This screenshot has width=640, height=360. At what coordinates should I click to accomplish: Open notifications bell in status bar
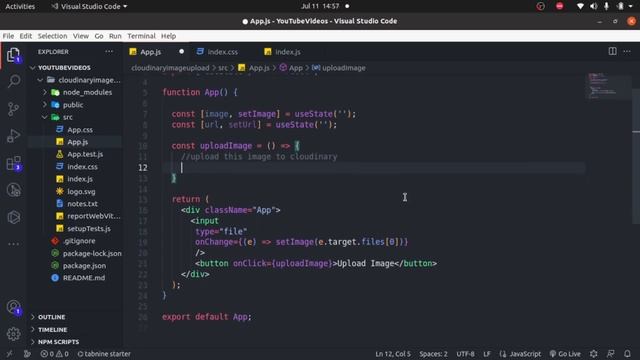627,354
